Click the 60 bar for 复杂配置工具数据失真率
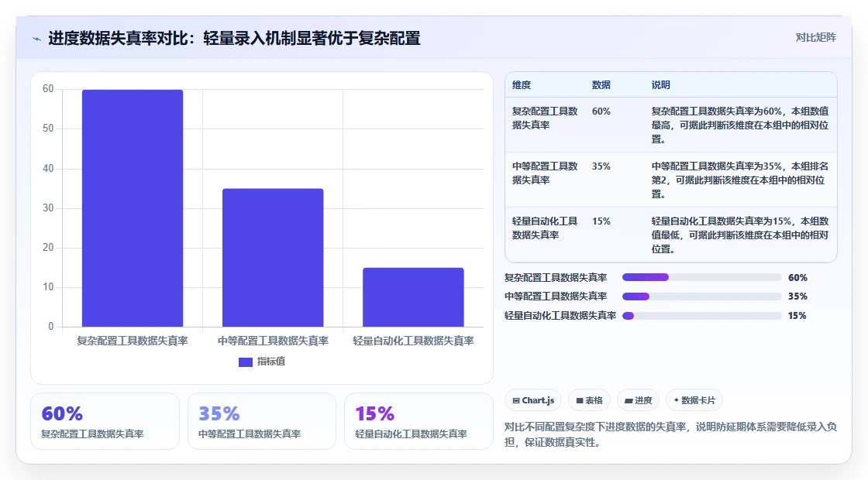The height and width of the screenshot is (480, 868). (x=133, y=208)
